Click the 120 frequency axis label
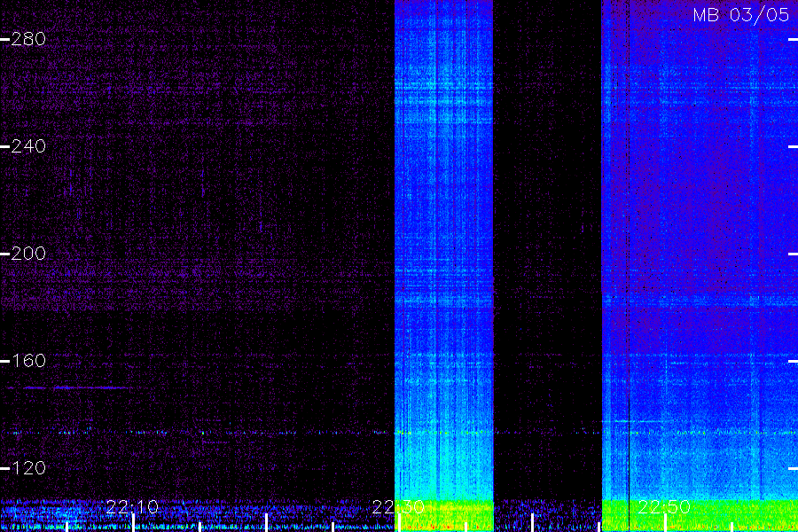Viewport: 798px width, 532px height. (28, 468)
